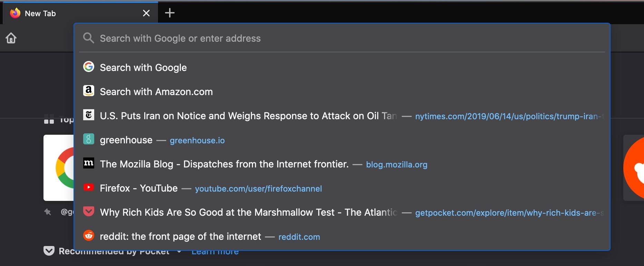Select the New Tab tab
This screenshot has height=266, width=644.
[x=69, y=13]
